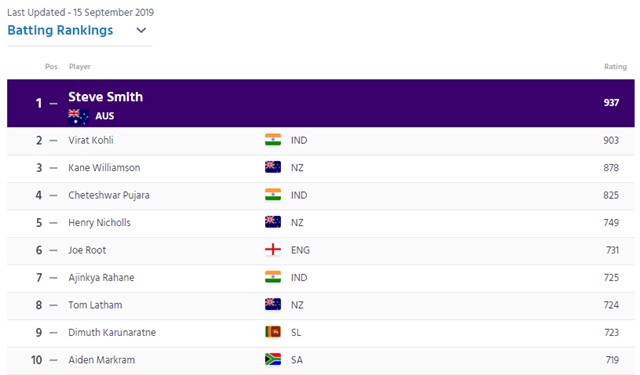
Task: Click New Zealand flag in Tom Latham row
Action: (273, 304)
